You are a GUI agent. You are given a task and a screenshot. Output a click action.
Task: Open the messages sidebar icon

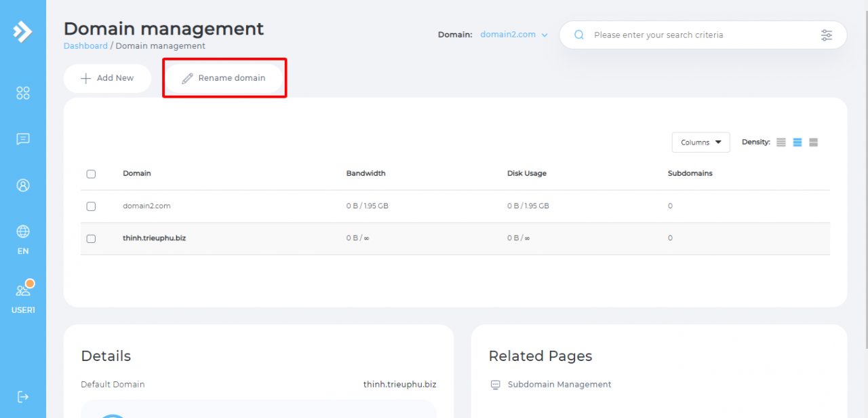click(23, 139)
